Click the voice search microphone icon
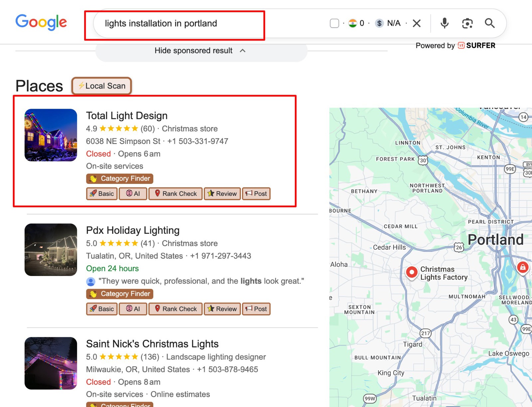Viewport: 532px width, 407px height. [x=444, y=23]
